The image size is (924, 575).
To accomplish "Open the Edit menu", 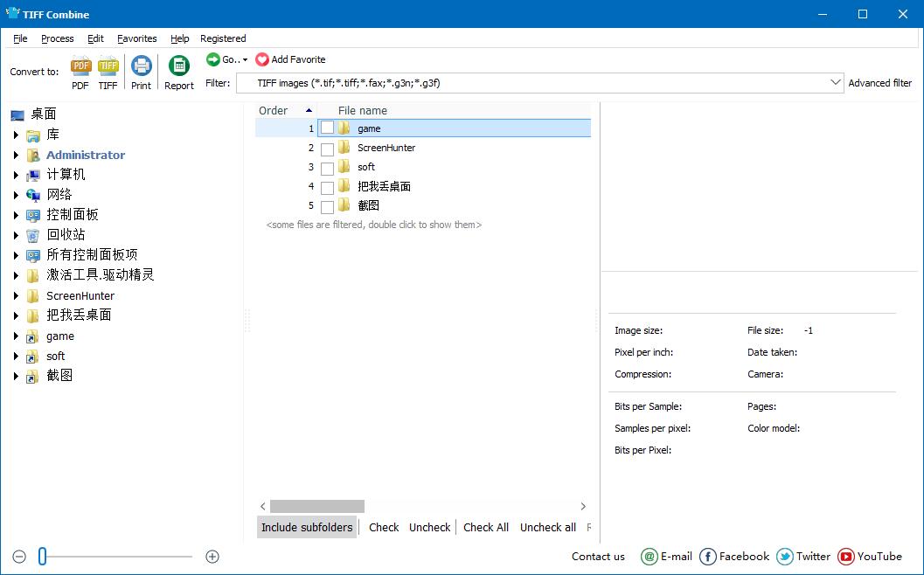I will tap(95, 38).
